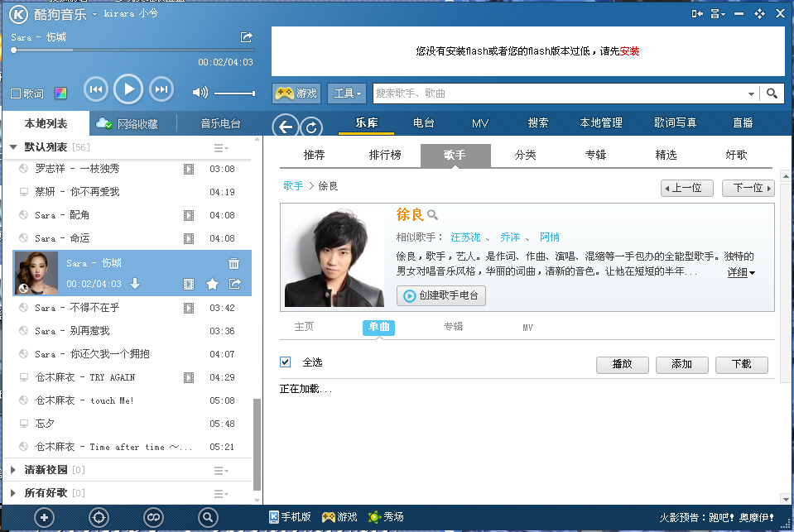Switch to the 排行榜 tab
This screenshot has height=532, width=794.
pos(385,155)
